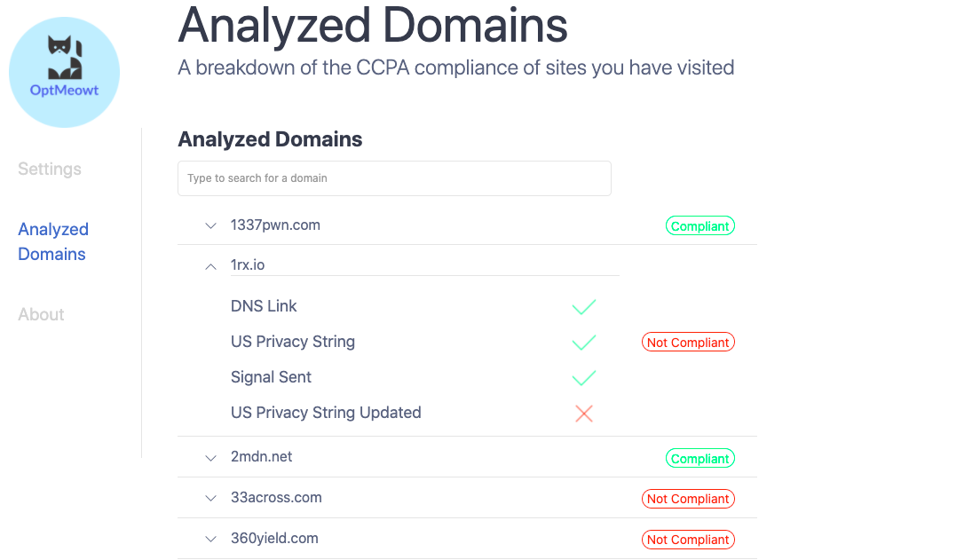
Task: Click the green checkmark beside DNS Link
Action: click(x=584, y=306)
